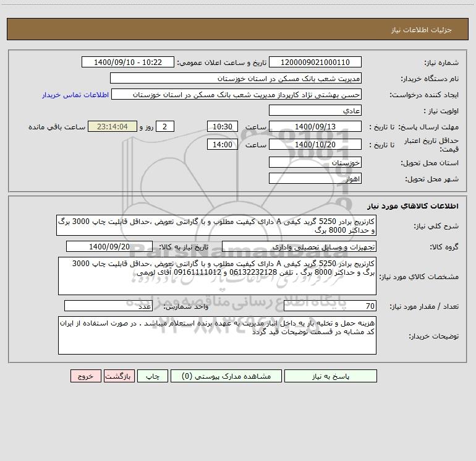476x461 pixels.
Task: Click the واحد شمارش label
Action: (186, 306)
